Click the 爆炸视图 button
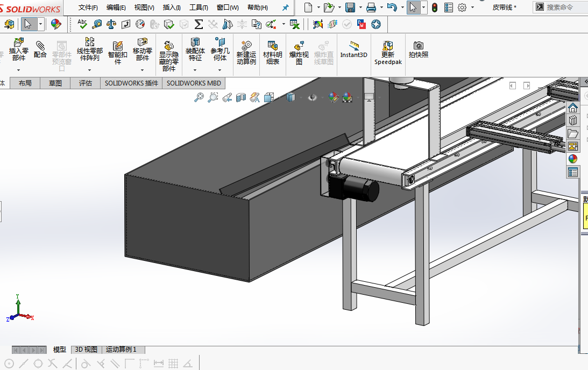Viewport: 588px width, 370px height. [299, 53]
